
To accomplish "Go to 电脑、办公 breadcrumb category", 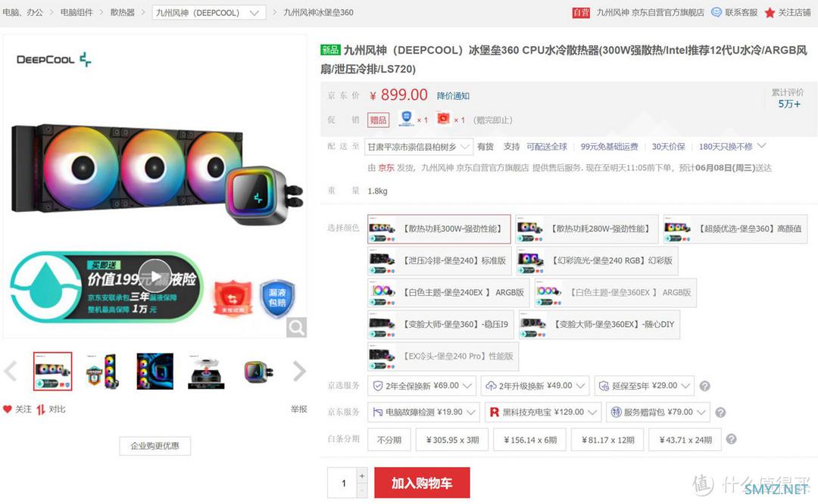I will click(23, 13).
